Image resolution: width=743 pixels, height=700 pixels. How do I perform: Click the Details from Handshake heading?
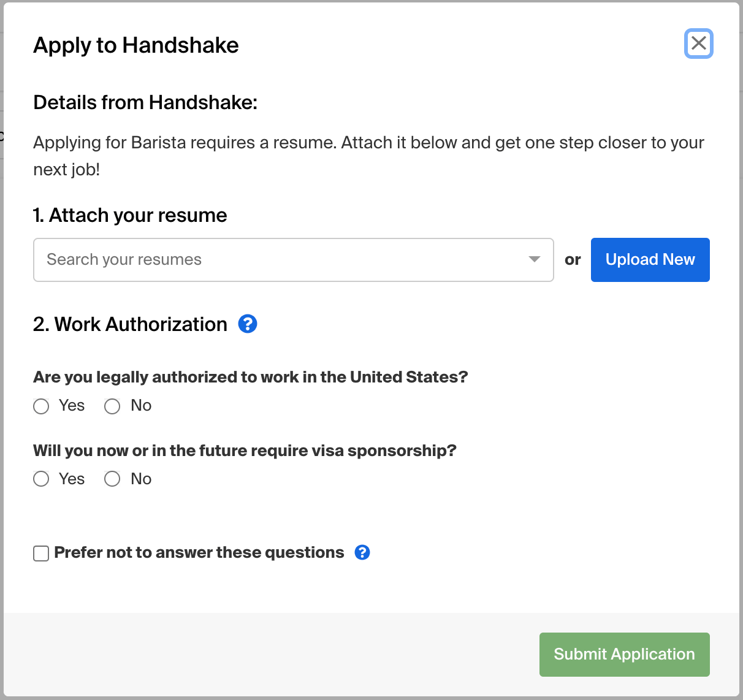(x=145, y=102)
